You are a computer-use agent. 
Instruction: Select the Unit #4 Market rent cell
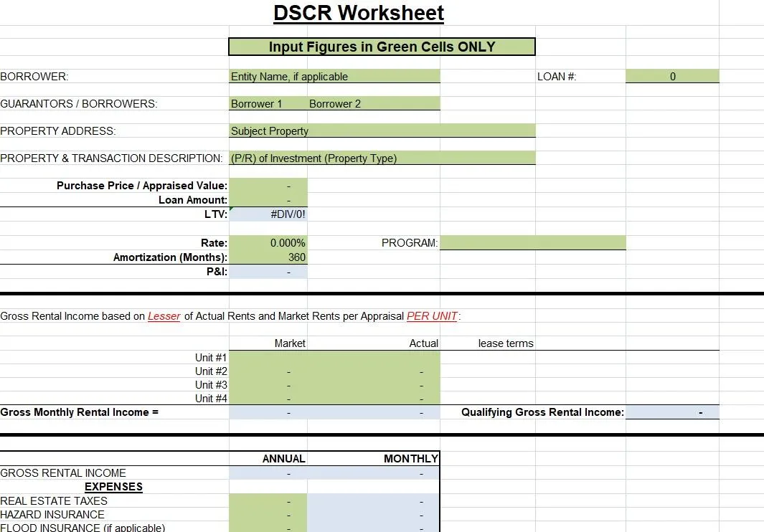[268, 399]
